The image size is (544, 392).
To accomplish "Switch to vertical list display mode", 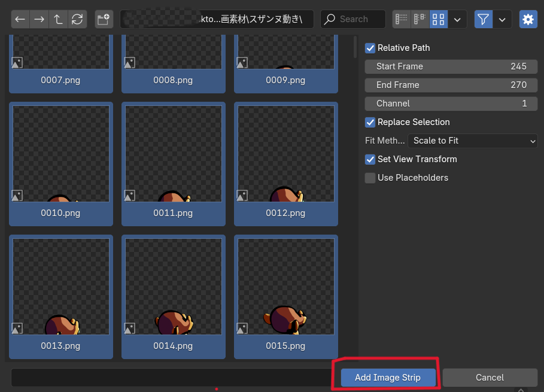I will pyautogui.click(x=402, y=19).
